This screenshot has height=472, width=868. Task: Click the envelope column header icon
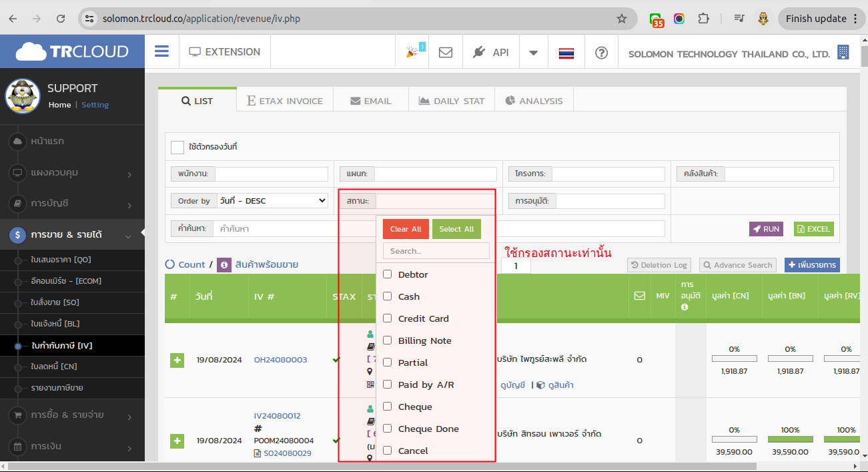640,296
